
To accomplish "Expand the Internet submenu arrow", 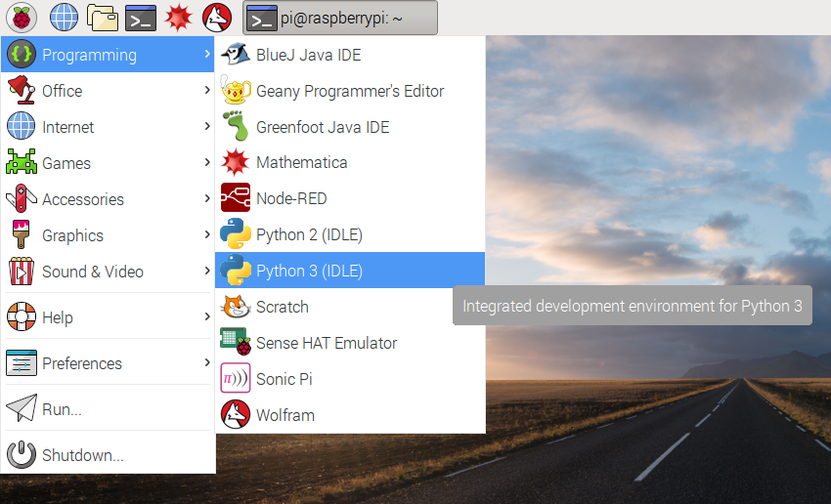I will (206, 126).
